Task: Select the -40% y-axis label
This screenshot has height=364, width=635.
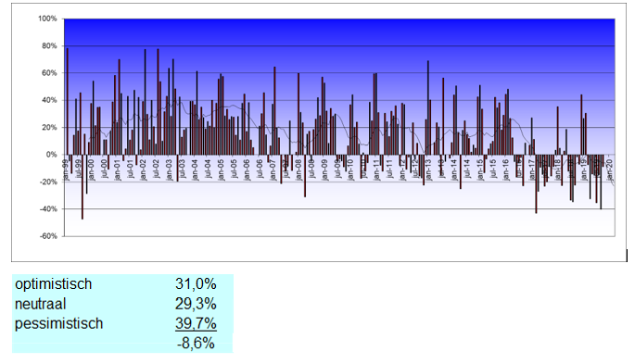Action: (48, 209)
